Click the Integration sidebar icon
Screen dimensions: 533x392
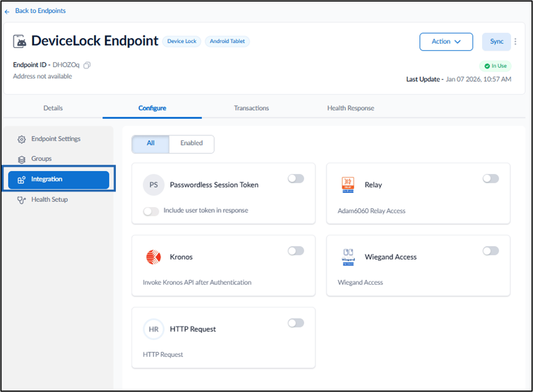(22, 180)
